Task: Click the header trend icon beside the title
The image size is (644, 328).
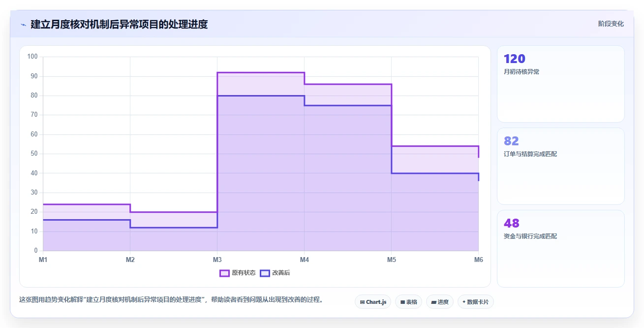Action: pyautogui.click(x=23, y=24)
